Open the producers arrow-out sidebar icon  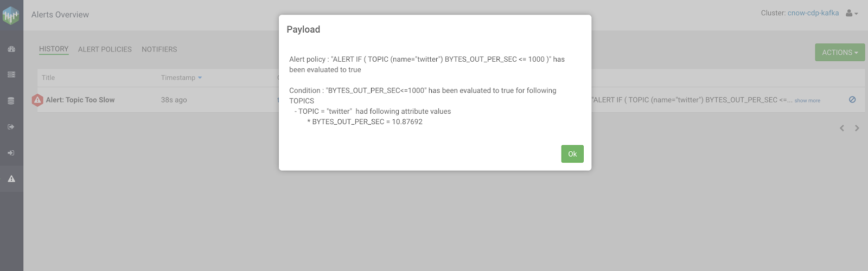coord(11,127)
